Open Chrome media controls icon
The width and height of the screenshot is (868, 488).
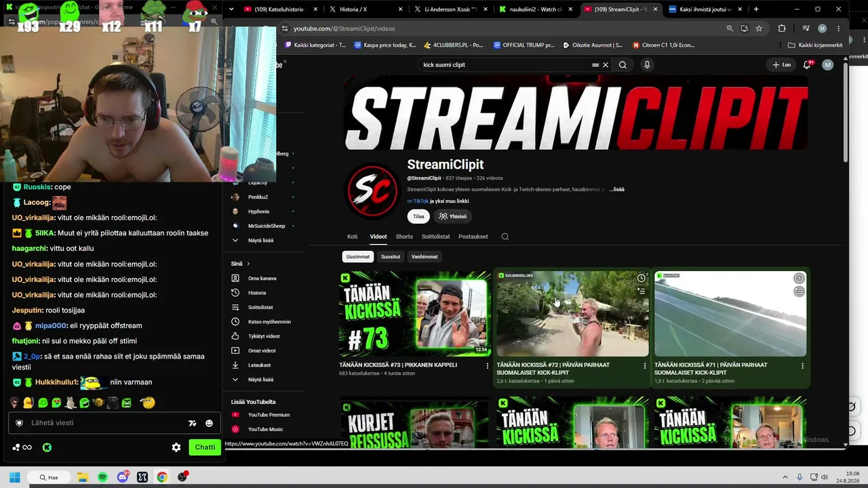coord(805,28)
